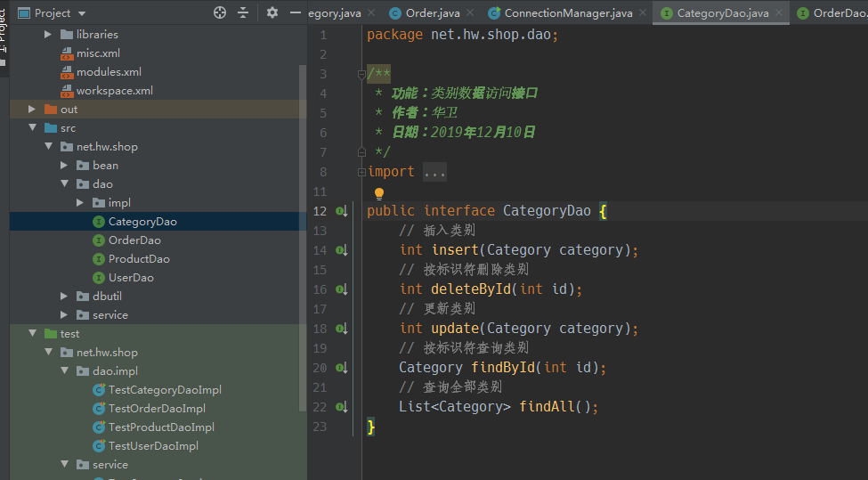This screenshot has width=868, height=480.
Task: Collapse net.hw.shop package under src
Action: [x=48, y=147]
